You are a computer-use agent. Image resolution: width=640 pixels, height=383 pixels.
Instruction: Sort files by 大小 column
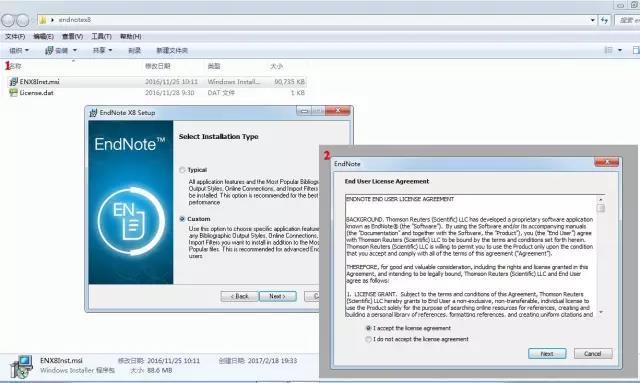[276, 66]
